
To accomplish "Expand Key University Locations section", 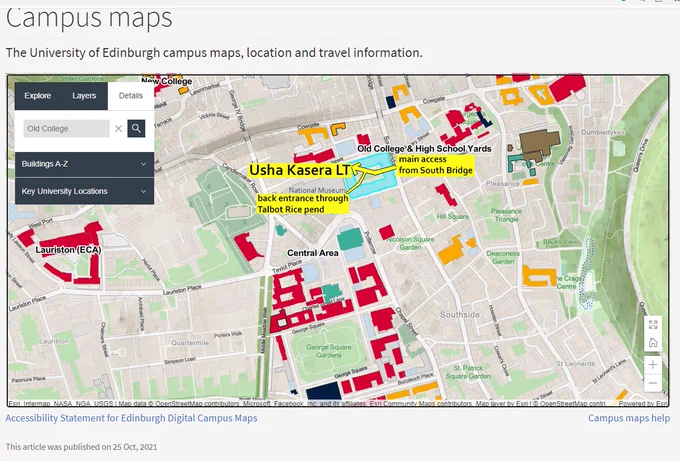I will tap(85, 191).
